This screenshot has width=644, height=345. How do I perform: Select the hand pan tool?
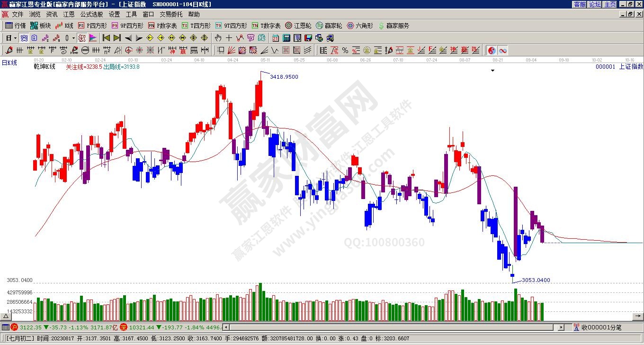(x=218, y=38)
